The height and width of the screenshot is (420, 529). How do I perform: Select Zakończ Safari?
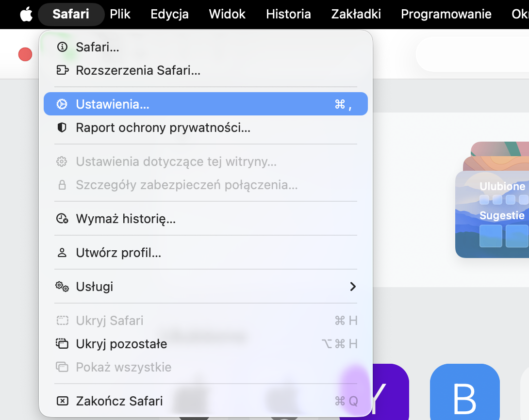point(205,401)
